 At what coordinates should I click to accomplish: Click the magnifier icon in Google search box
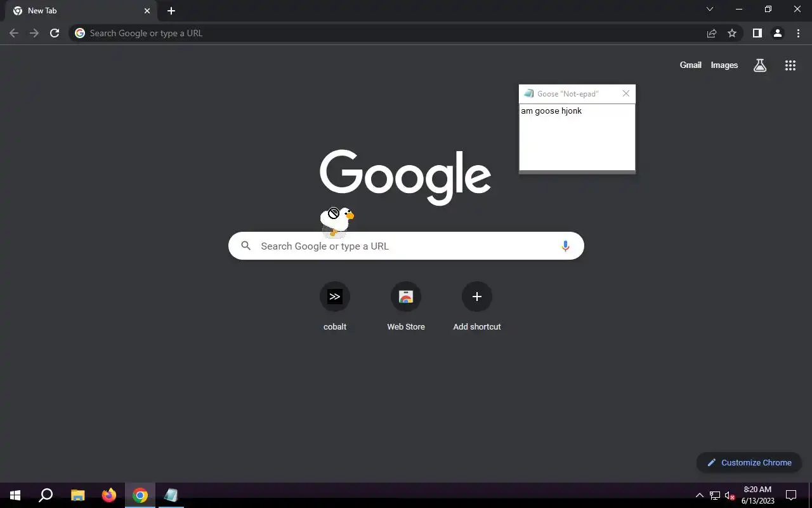point(246,246)
